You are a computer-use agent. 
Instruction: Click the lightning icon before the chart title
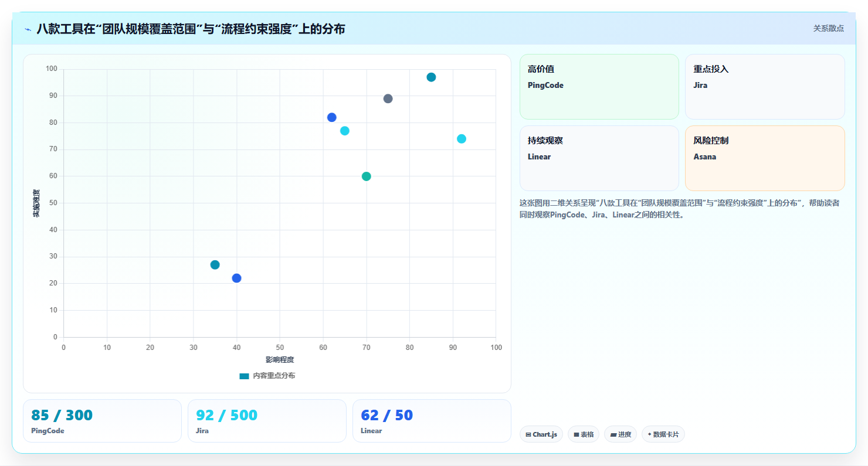[28, 29]
